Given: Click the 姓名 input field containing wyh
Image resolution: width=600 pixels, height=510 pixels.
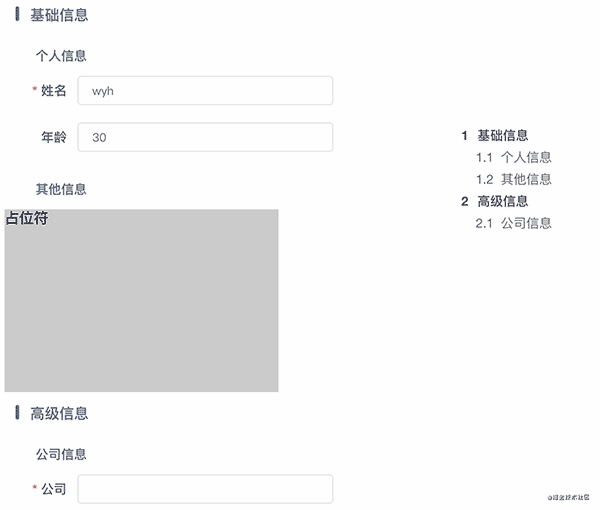Looking at the screenshot, I should click(x=205, y=91).
